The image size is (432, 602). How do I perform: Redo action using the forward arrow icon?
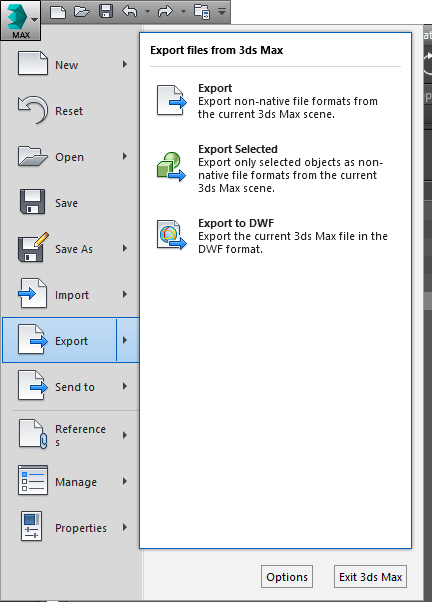pyautogui.click(x=166, y=12)
